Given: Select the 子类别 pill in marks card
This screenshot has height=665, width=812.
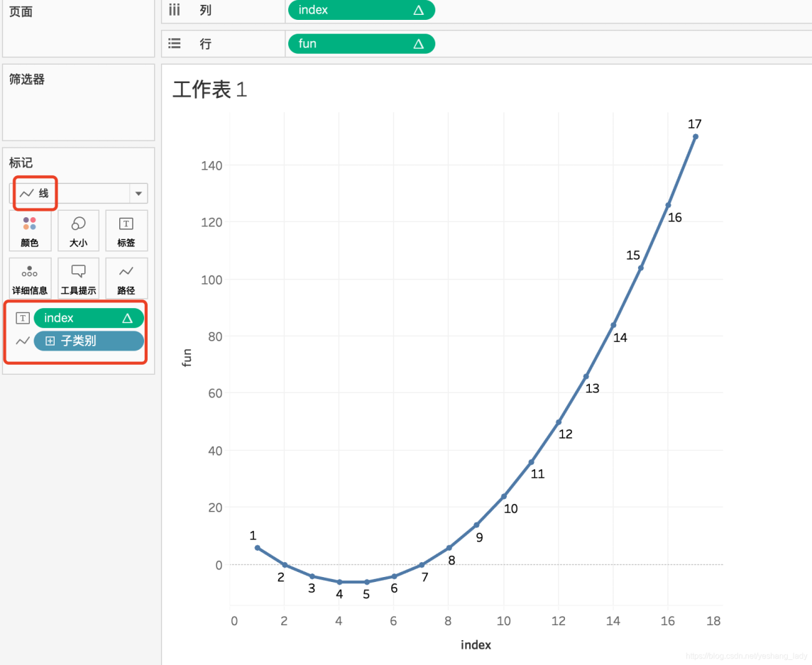Looking at the screenshot, I should coord(89,341).
